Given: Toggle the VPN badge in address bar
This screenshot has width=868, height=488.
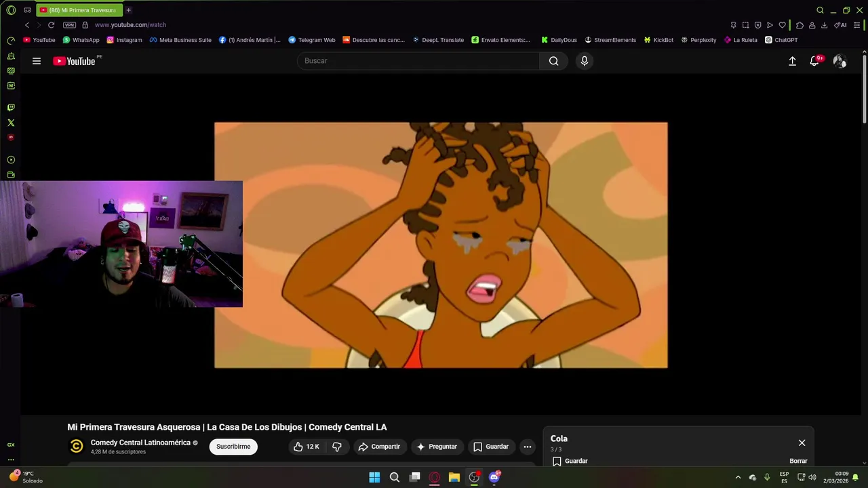Looking at the screenshot, I should [x=69, y=25].
